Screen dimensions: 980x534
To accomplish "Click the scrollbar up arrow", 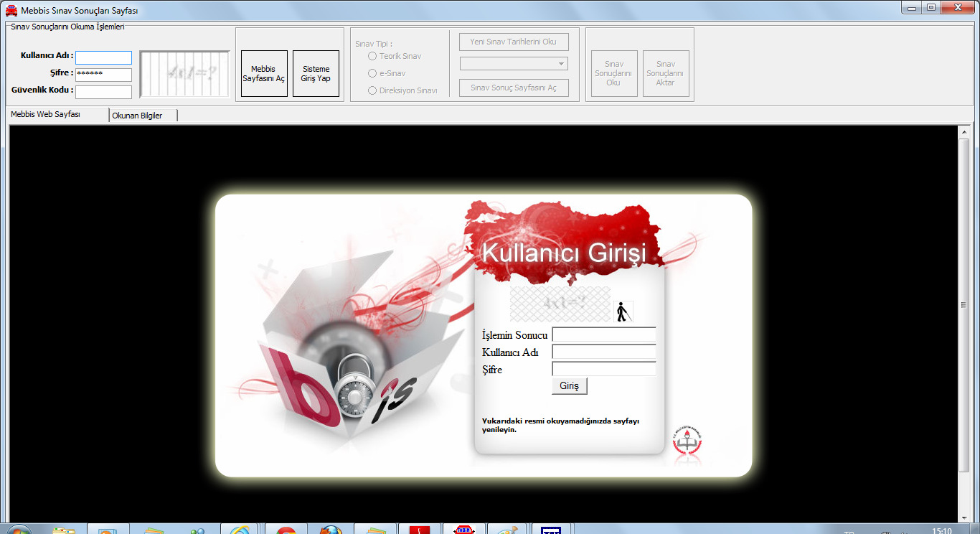I will tap(963, 132).
